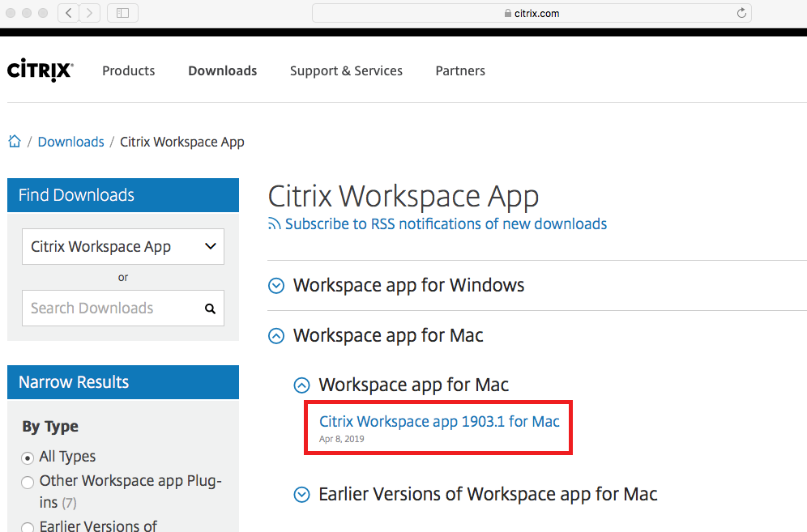This screenshot has width=807, height=532.
Task: Expand Workspace app for Windows section
Action: click(x=276, y=286)
